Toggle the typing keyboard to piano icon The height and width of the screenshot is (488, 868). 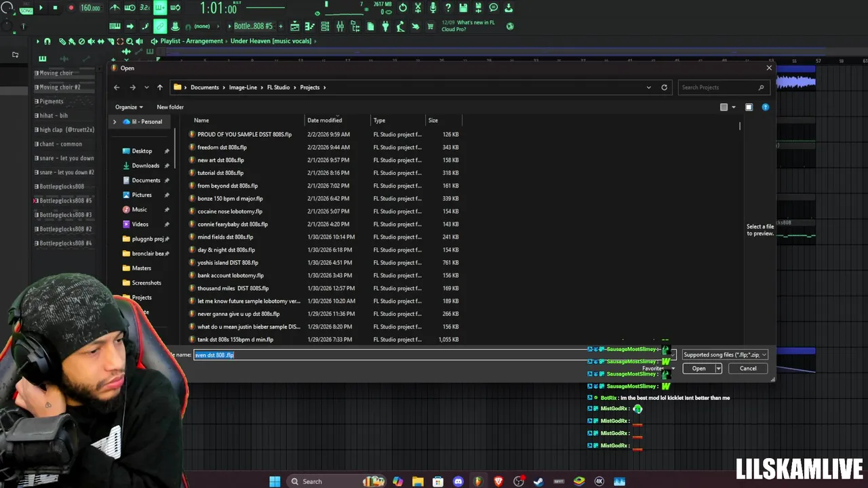coord(115,26)
